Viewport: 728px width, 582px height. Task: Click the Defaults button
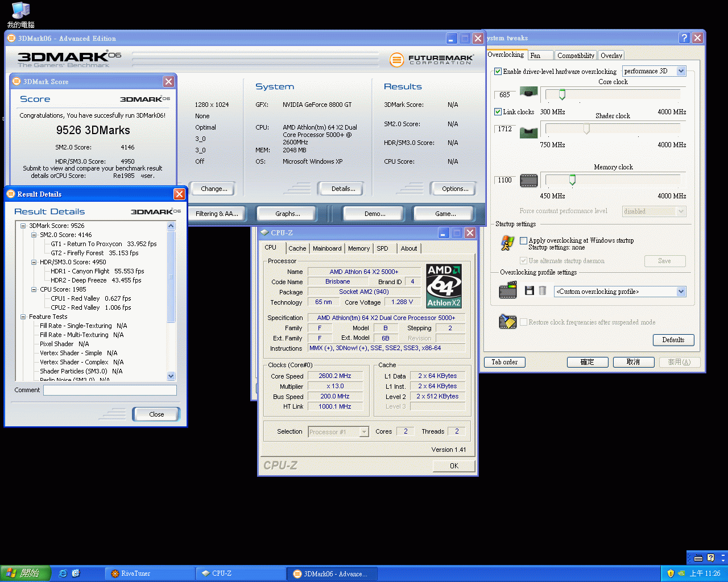(x=673, y=340)
